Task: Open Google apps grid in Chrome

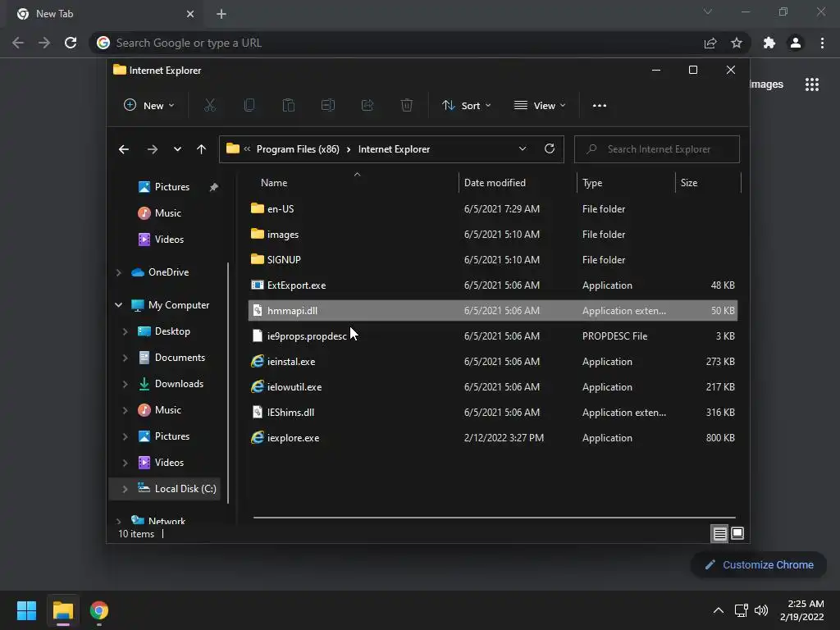Action: [812, 84]
